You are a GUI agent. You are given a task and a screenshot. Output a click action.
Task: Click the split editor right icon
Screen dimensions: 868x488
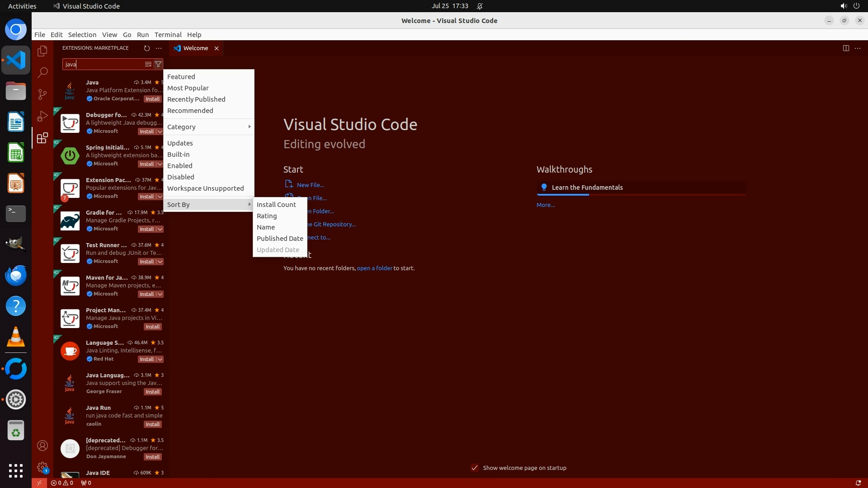click(846, 48)
